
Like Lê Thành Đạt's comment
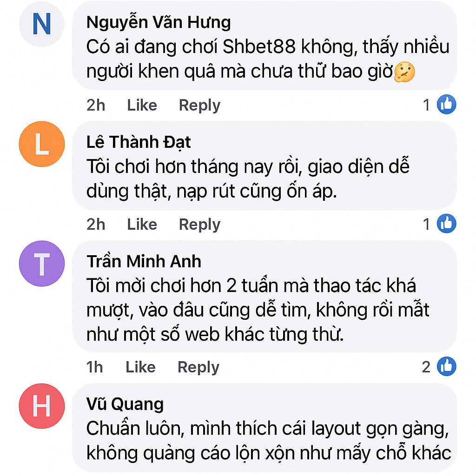click(x=141, y=224)
